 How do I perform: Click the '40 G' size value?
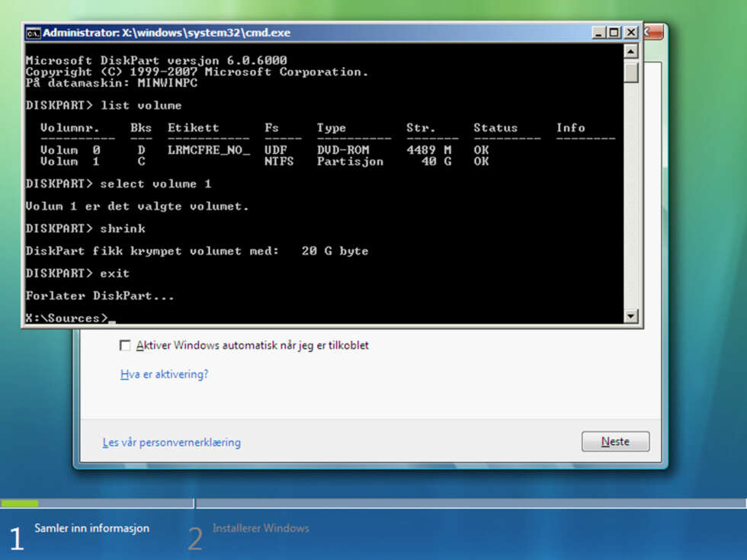[x=436, y=162]
